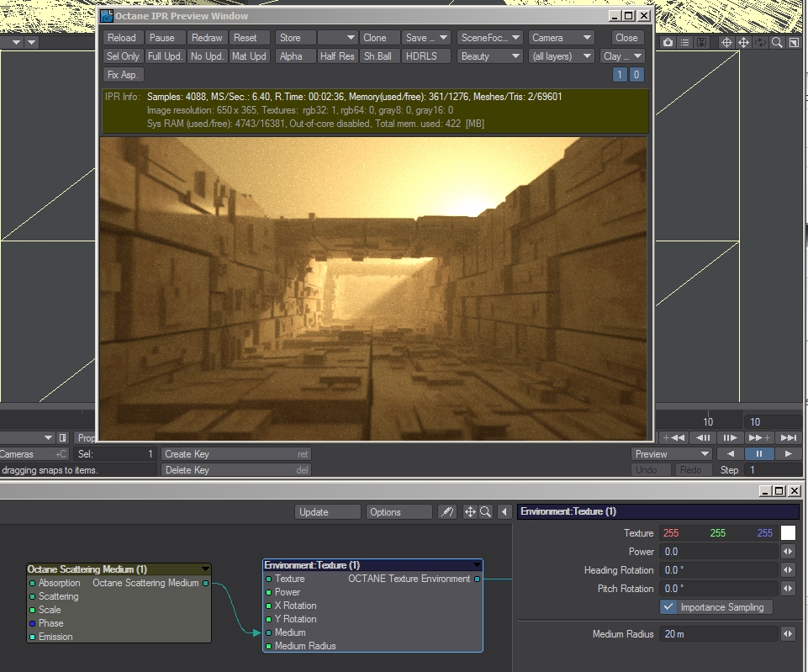Click the white Texture color swatch
This screenshot has width=808, height=672.
[x=788, y=533]
